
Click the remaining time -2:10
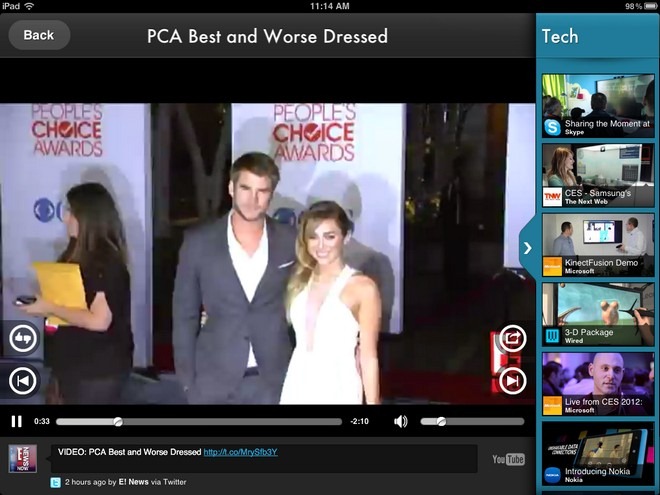[x=359, y=421]
